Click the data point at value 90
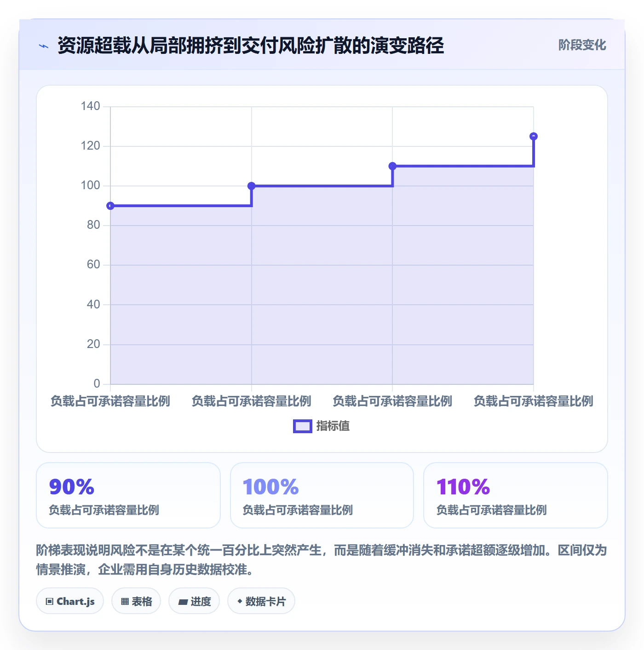The height and width of the screenshot is (650, 644). (110, 206)
